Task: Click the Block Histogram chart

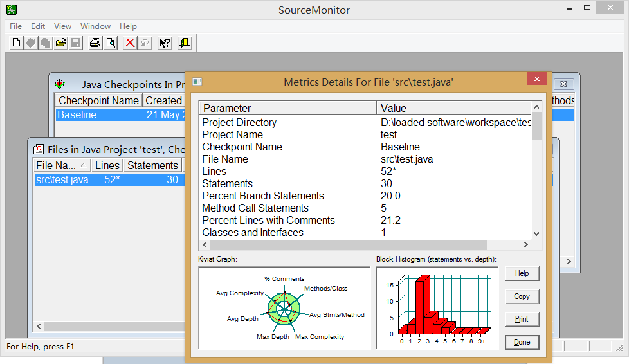Action: [x=437, y=308]
